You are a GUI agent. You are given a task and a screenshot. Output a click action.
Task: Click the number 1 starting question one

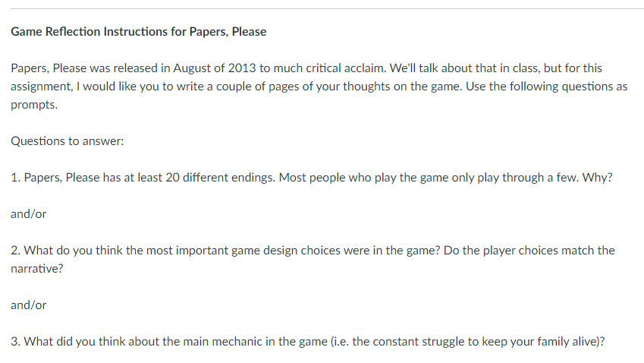pyautogui.click(x=14, y=178)
